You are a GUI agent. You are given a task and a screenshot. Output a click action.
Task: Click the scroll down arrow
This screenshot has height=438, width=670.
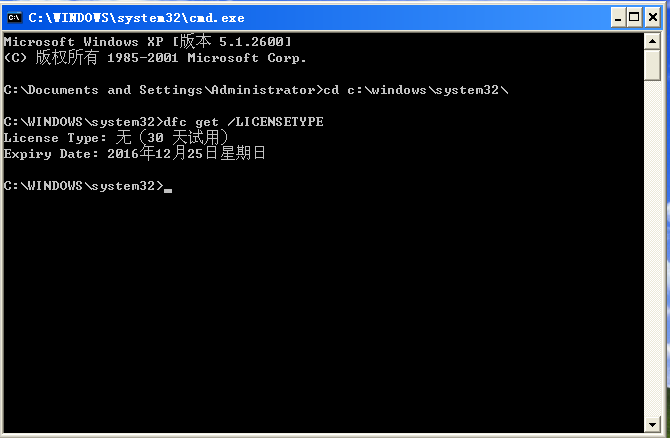tap(652, 422)
